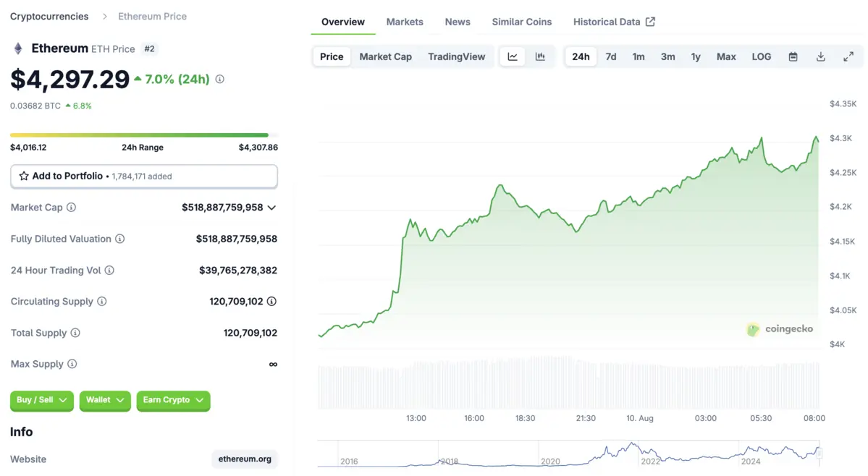This screenshot has height=476, width=868.
Task: Expand chart to fullscreen
Action: point(848,56)
